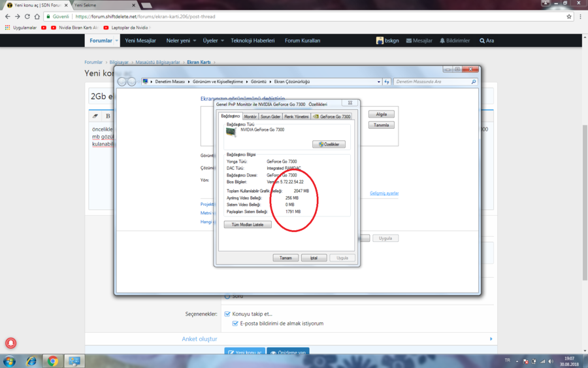Select Denetim Masası in the breadcrumb
Image resolution: width=588 pixels, height=368 pixels.
(x=170, y=82)
